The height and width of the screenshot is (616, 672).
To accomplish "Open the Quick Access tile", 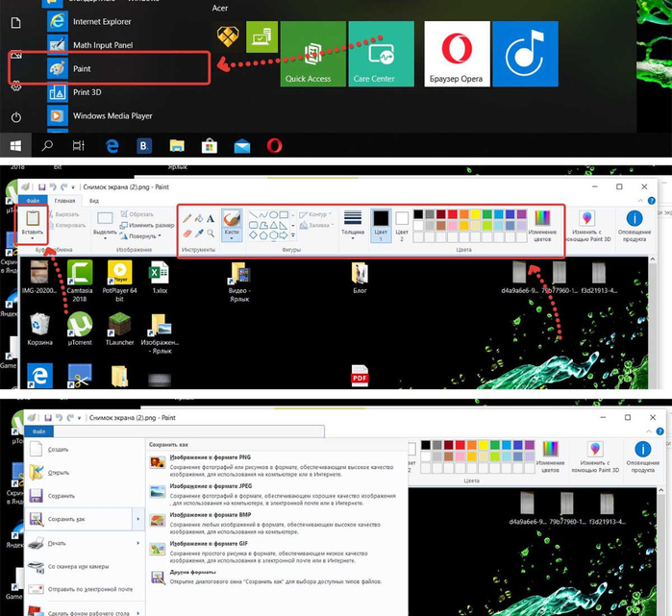I will (x=312, y=54).
